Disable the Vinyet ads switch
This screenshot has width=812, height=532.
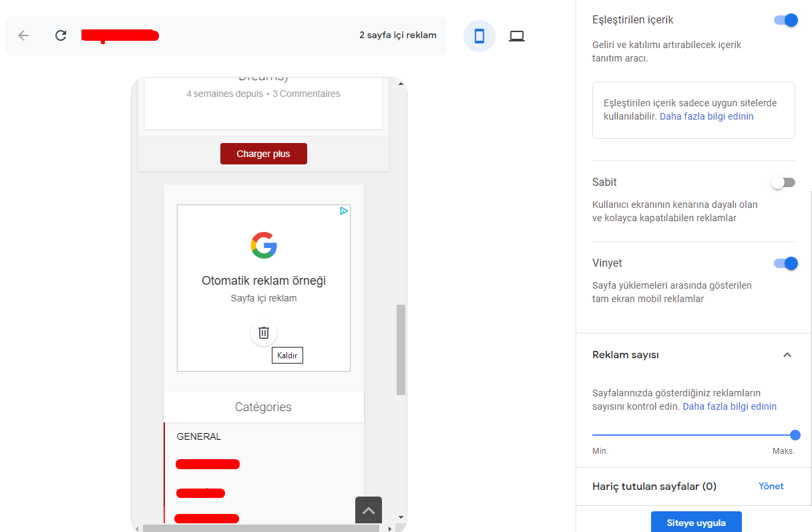(x=786, y=263)
